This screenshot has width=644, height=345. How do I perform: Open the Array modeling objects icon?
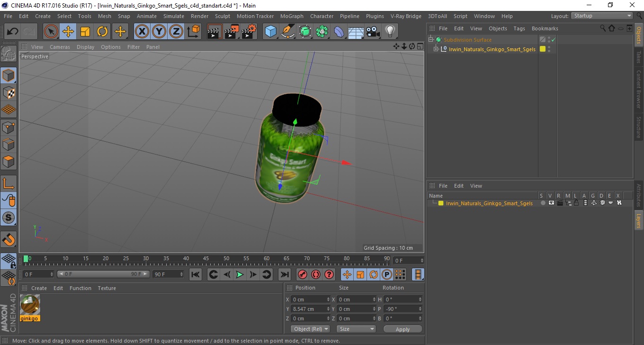(x=322, y=32)
